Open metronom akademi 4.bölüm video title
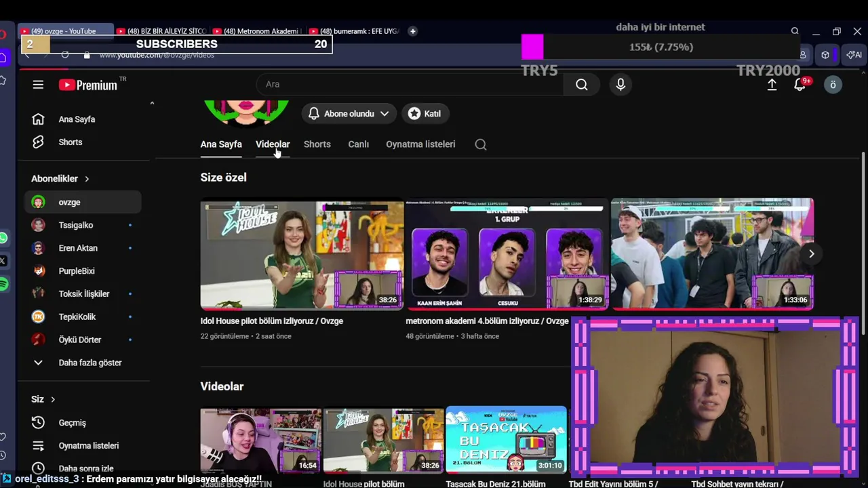Viewport: 868px width, 488px height. pyautogui.click(x=487, y=321)
